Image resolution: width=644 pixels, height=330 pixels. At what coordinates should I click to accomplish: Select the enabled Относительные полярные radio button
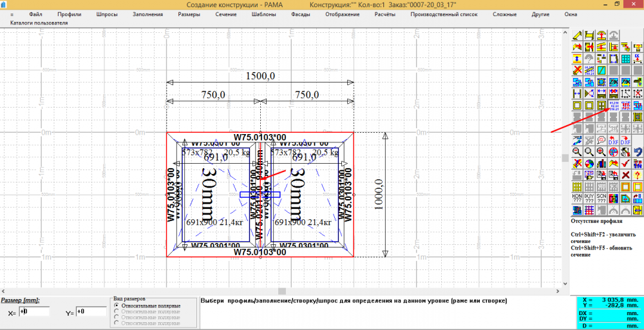pyautogui.click(x=117, y=306)
